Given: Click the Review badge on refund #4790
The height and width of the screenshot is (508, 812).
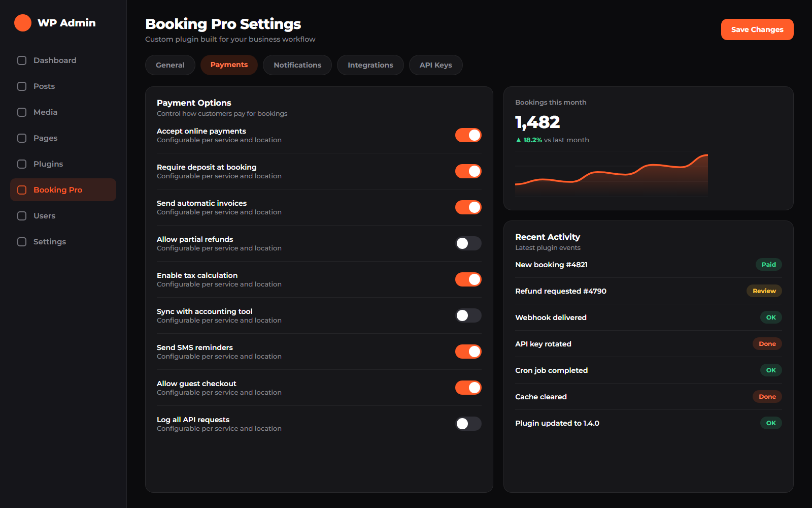Looking at the screenshot, I should 764,291.
